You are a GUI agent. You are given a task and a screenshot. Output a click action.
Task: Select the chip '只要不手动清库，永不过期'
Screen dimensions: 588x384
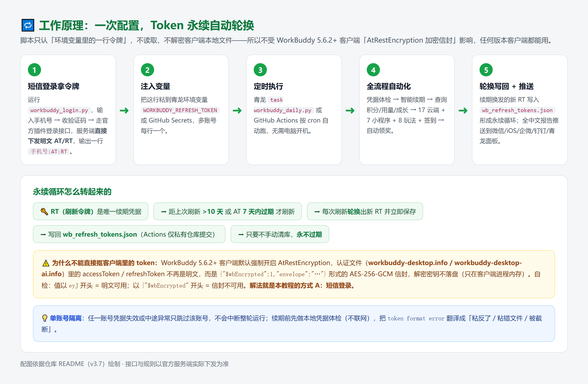click(280, 234)
